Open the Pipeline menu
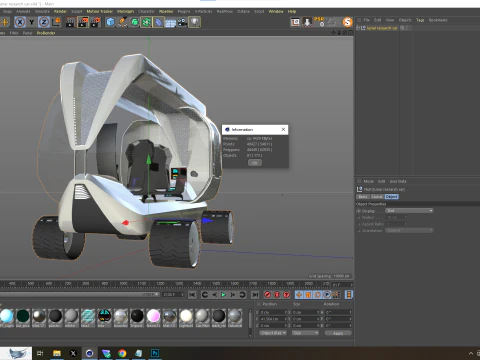480x360 pixels. (166, 11)
